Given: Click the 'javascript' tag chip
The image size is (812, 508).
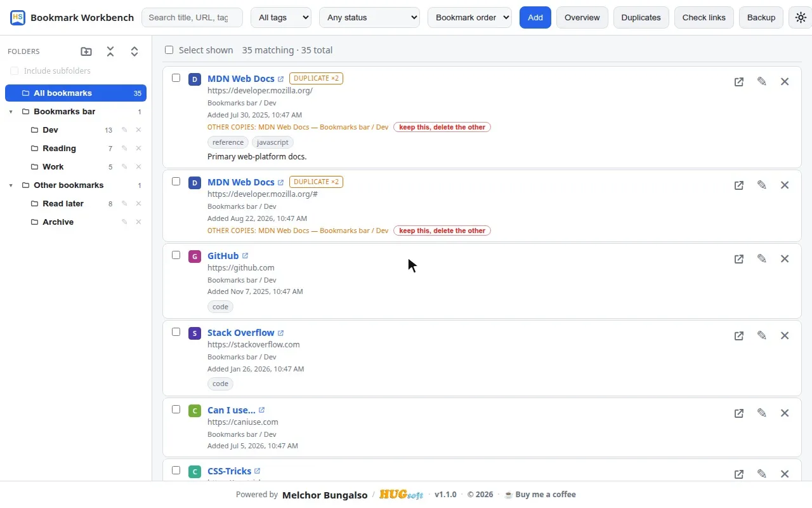Looking at the screenshot, I should coord(273,142).
